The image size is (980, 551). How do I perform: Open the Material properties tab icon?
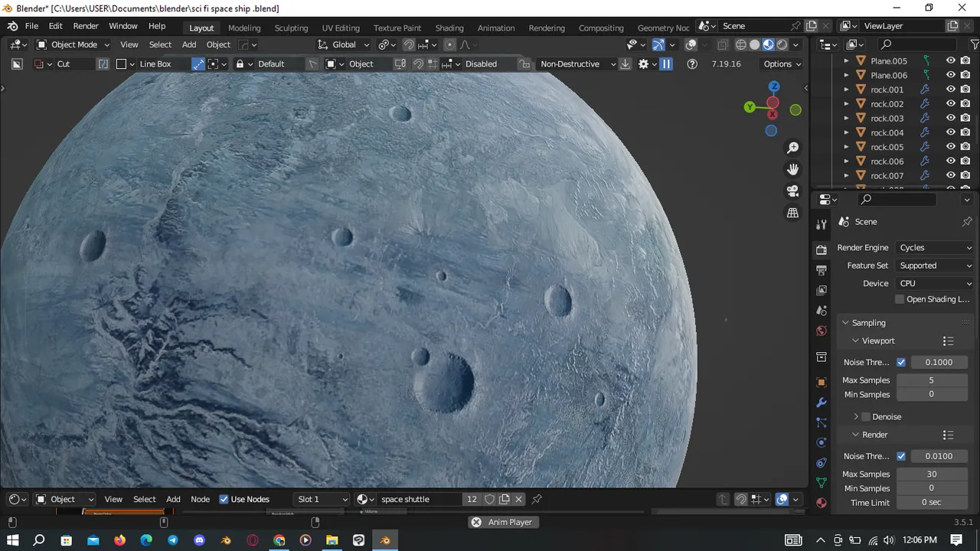(822, 503)
